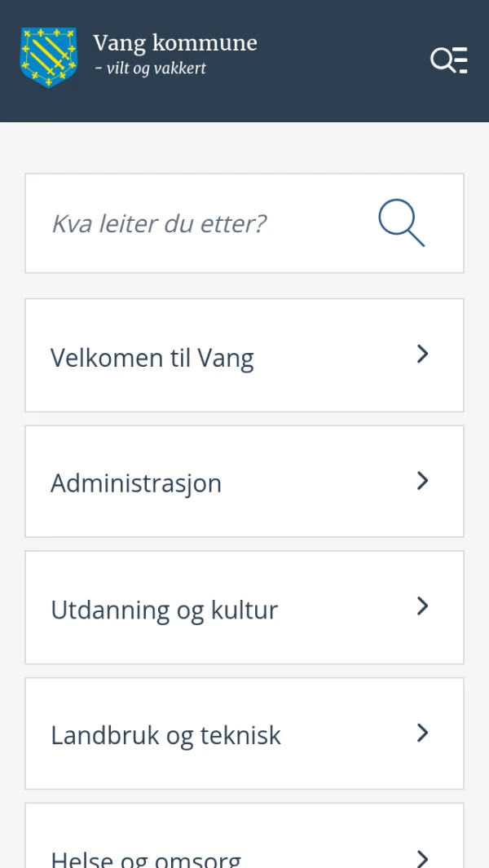Open the 'Helse og omsorg' section arrow
489x868 pixels.
click(422, 858)
